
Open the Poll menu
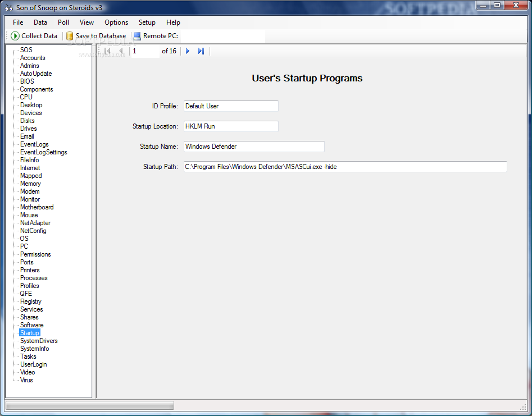(63, 22)
